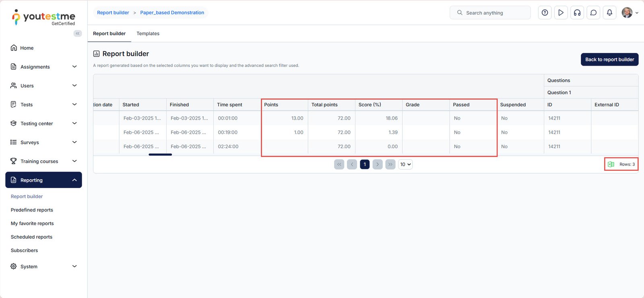Open the notifications bell icon

click(609, 13)
